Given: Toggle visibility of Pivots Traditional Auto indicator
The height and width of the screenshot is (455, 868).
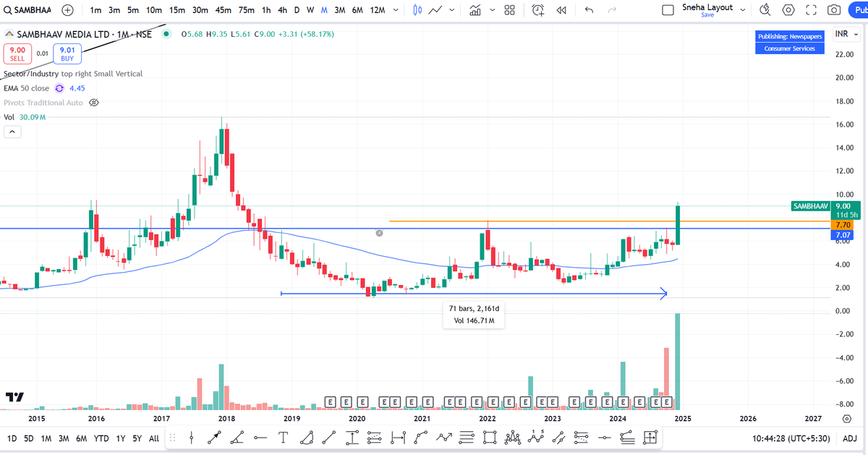Looking at the screenshot, I should coord(93,103).
